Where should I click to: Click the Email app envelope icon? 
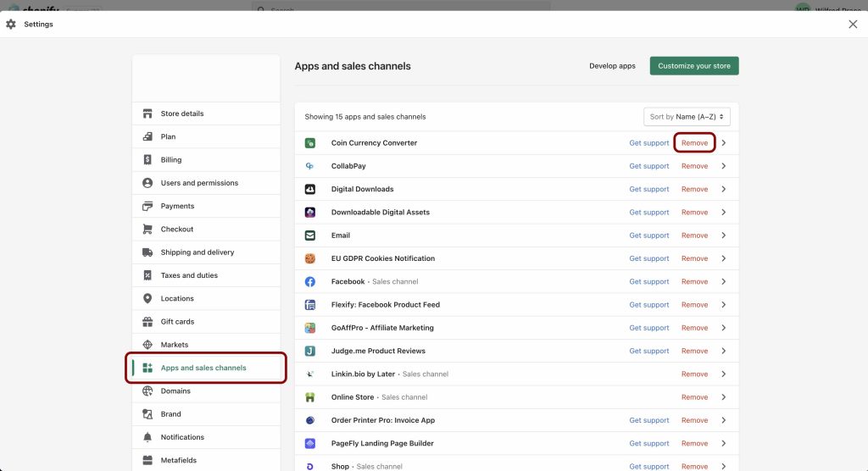tap(310, 235)
